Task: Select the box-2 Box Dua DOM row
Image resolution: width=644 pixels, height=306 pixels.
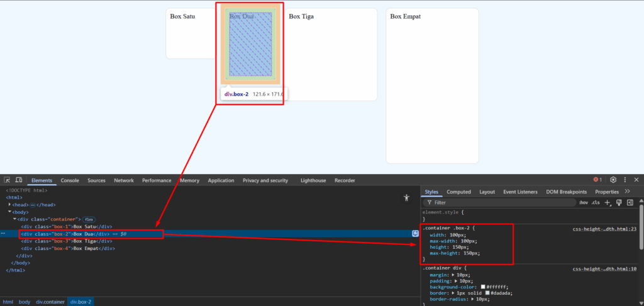Action: (210, 234)
